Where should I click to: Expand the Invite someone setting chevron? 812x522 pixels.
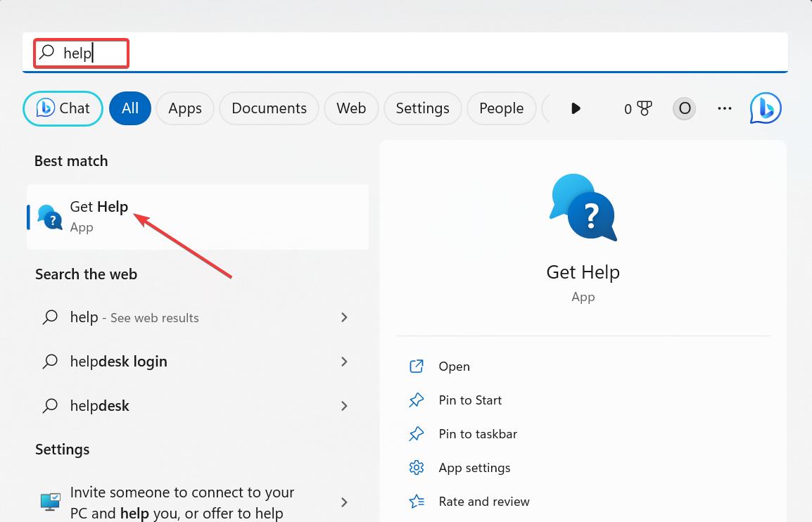pyautogui.click(x=344, y=502)
